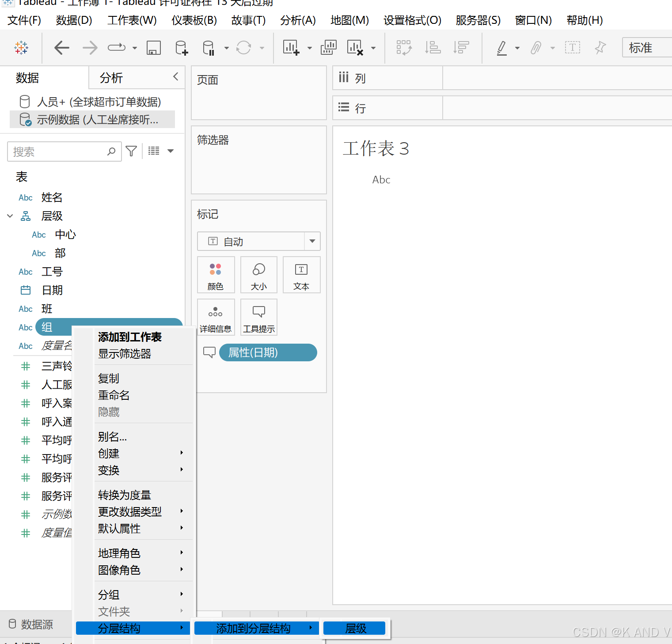Image resolution: width=672 pixels, height=644 pixels.
Task: Click the highlight pen icon
Action: (502, 48)
